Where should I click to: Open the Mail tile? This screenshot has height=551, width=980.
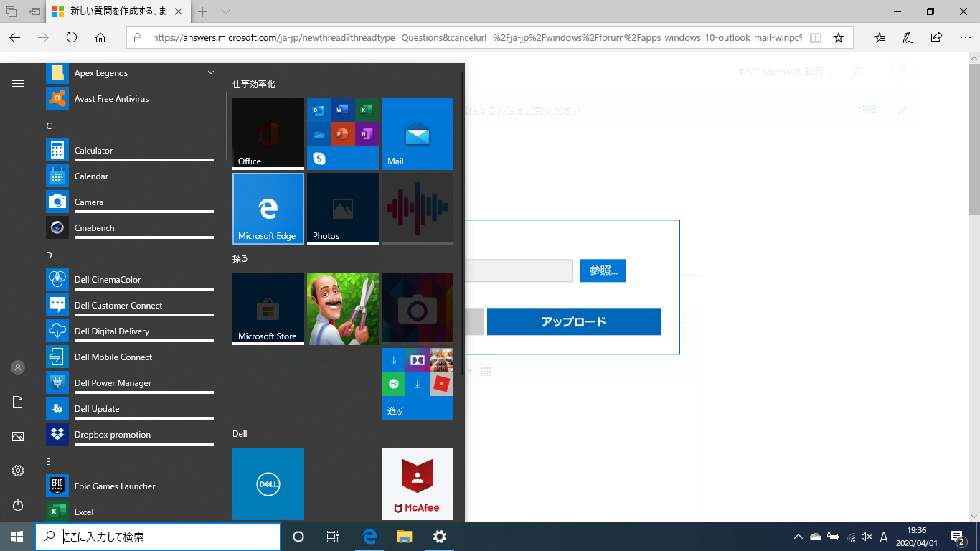click(x=418, y=134)
